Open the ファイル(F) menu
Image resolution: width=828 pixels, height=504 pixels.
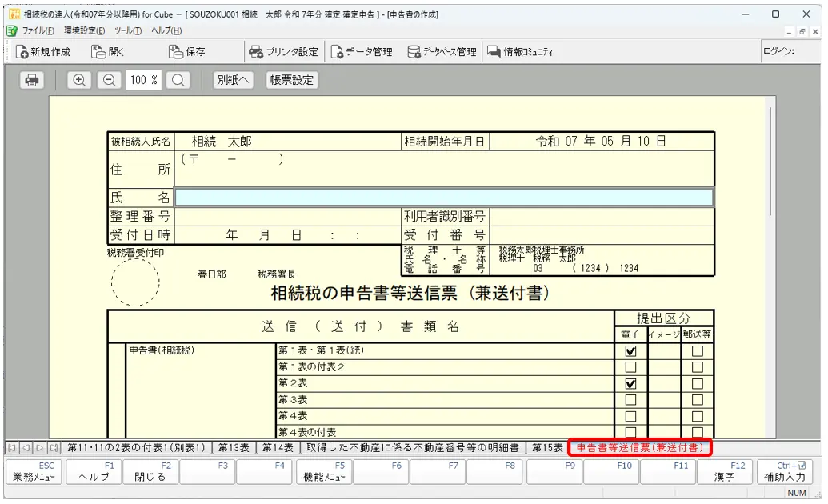click(38, 30)
